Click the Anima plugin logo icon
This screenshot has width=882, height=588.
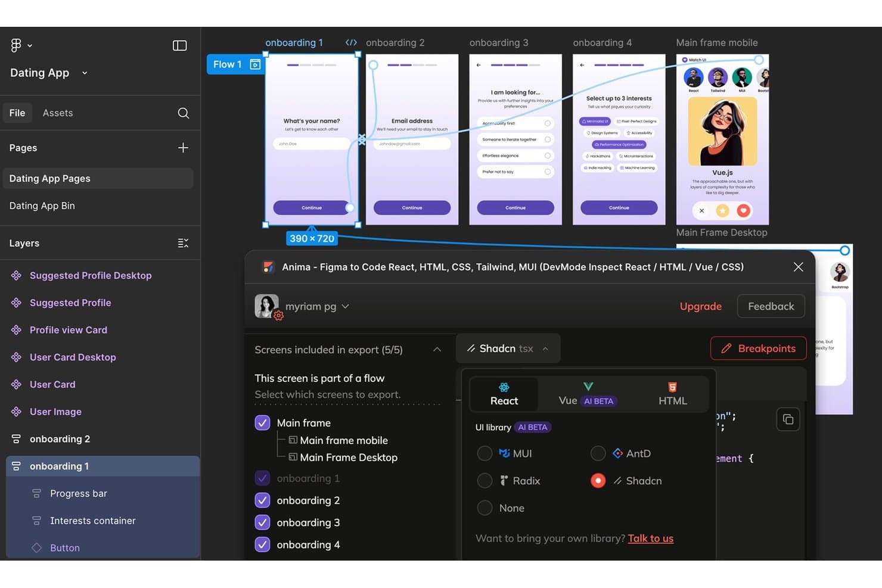click(x=268, y=267)
